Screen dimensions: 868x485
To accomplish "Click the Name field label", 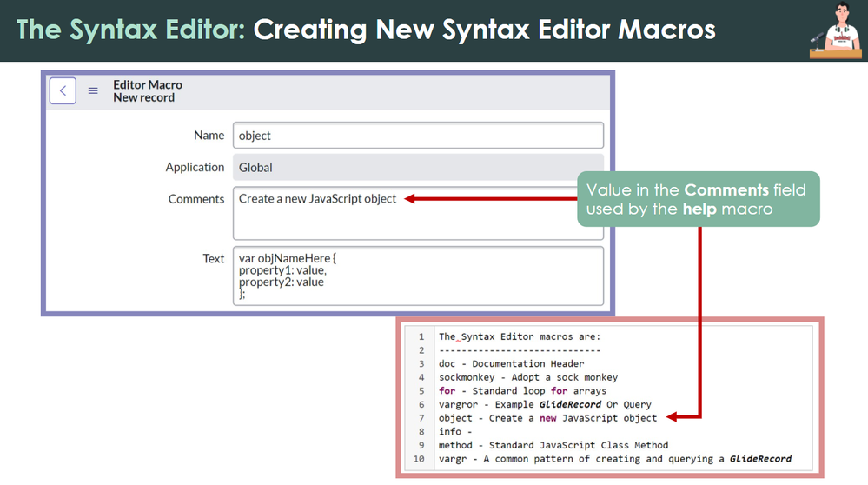I will pyautogui.click(x=209, y=135).
